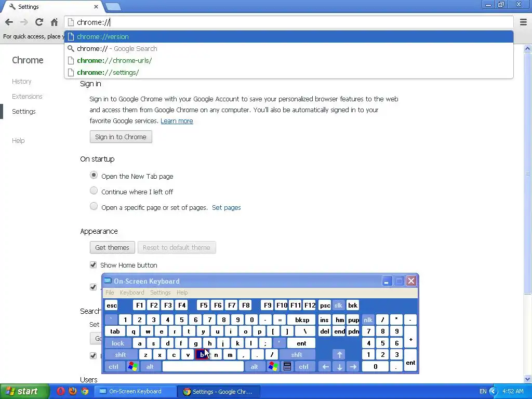This screenshot has height=399, width=532.
Task: Open the Keyboard menu
Action: tap(132, 292)
